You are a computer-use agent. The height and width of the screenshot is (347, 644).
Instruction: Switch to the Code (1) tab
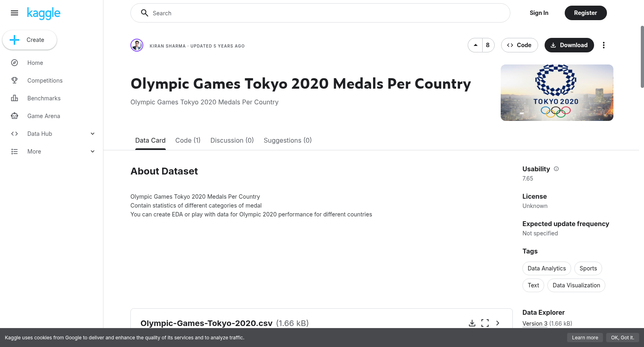coord(188,140)
